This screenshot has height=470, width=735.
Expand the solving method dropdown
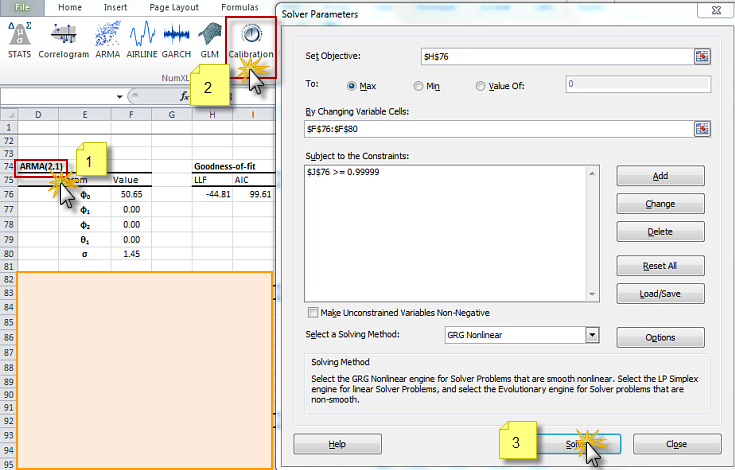(592, 336)
